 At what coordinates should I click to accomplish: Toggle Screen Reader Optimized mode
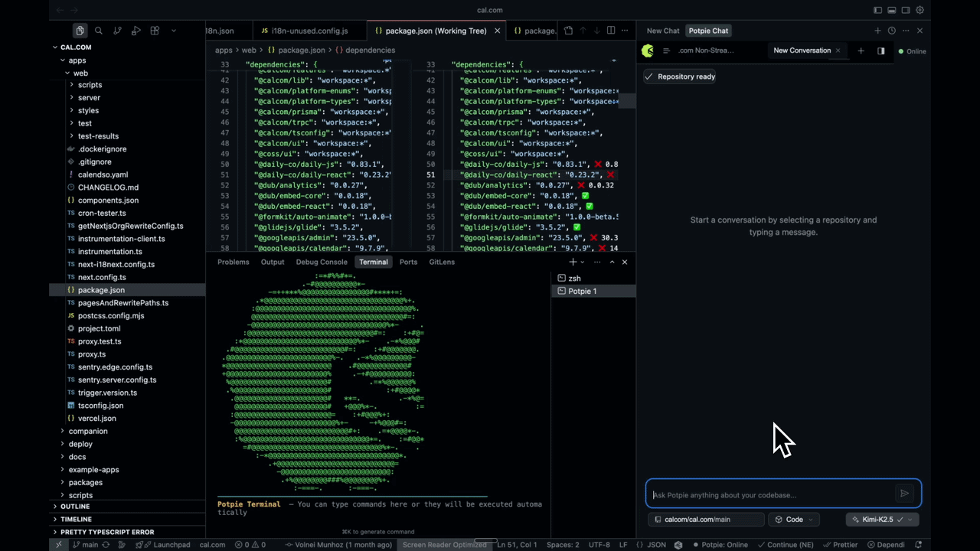coord(444,544)
